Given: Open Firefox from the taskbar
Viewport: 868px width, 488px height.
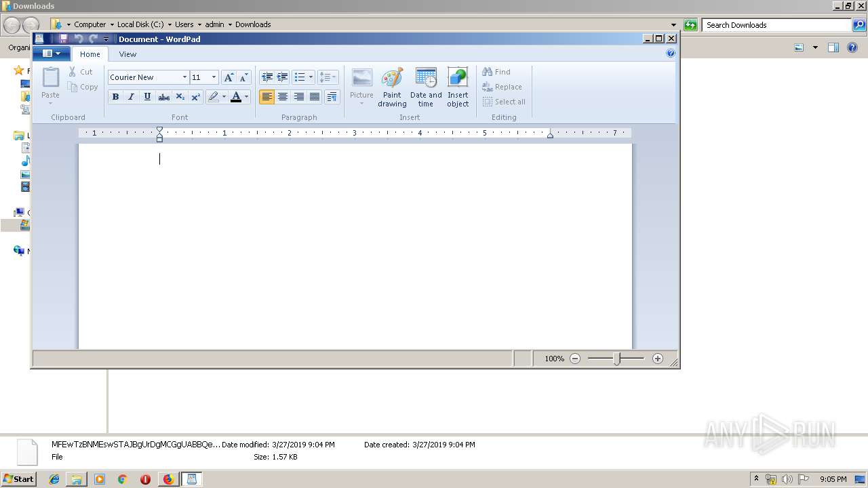Looking at the screenshot, I should 168,479.
